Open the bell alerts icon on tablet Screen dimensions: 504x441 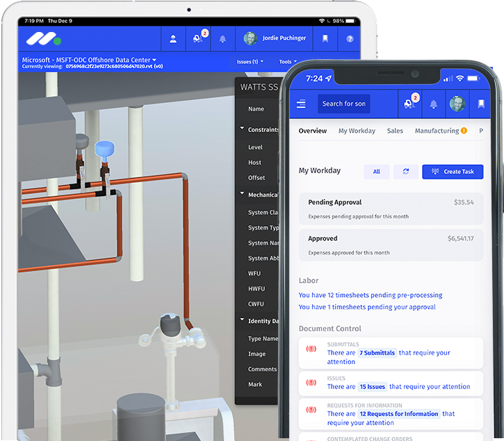[223, 39]
